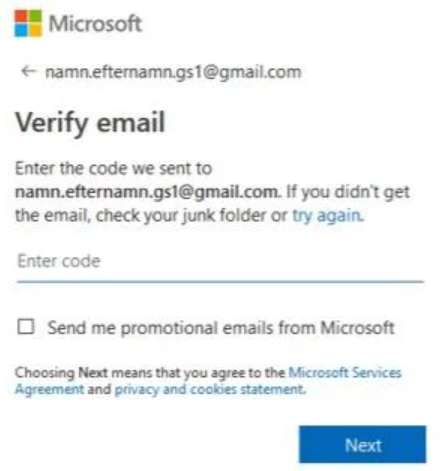
Task: Click the Next button
Action: [x=362, y=444]
